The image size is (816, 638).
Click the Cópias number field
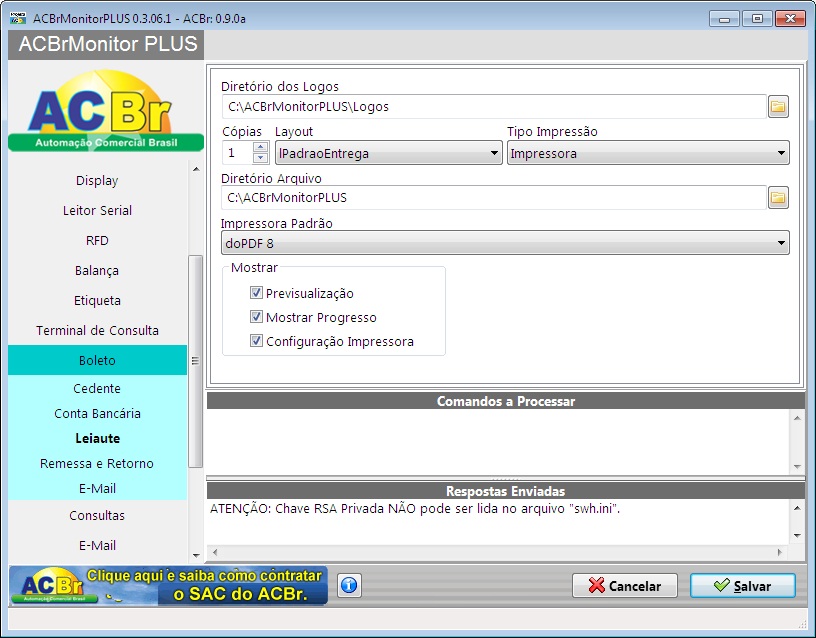238,153
